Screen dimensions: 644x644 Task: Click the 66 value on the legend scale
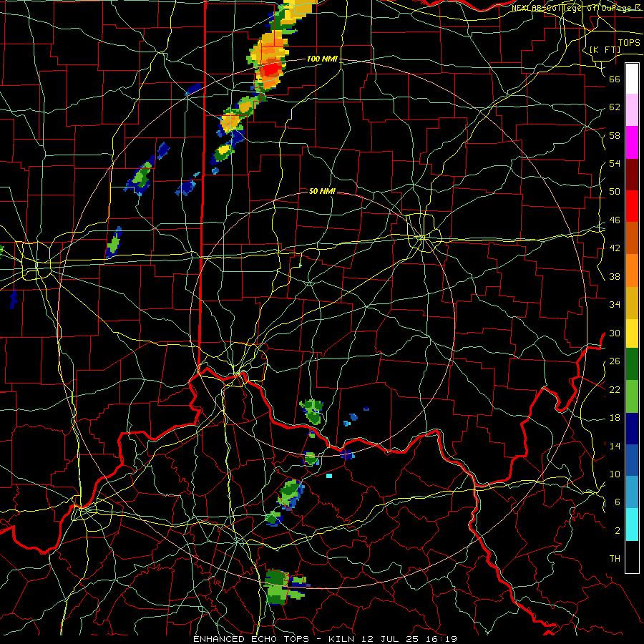(x=615, y=79)
